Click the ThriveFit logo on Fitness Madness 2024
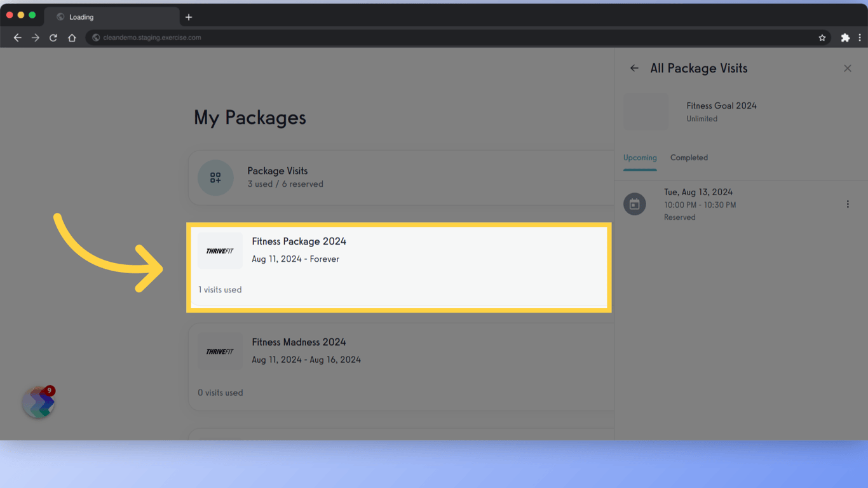The height and width of the screenshot is (488, 868). (220, 351)
